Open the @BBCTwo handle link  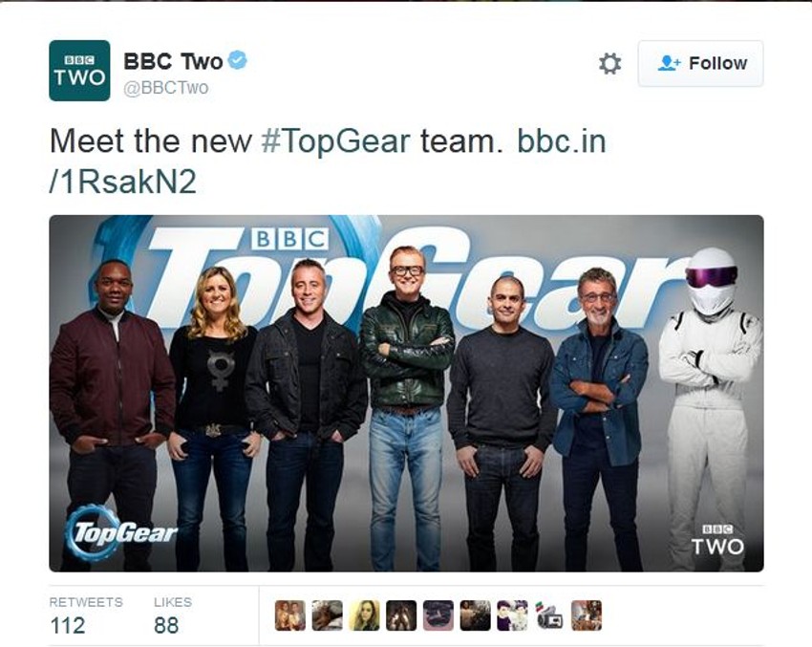point(165,88)
